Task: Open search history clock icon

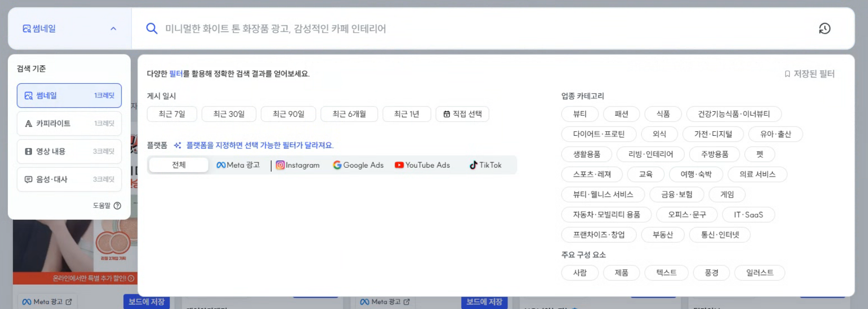Action: click(x=825, y=28)
